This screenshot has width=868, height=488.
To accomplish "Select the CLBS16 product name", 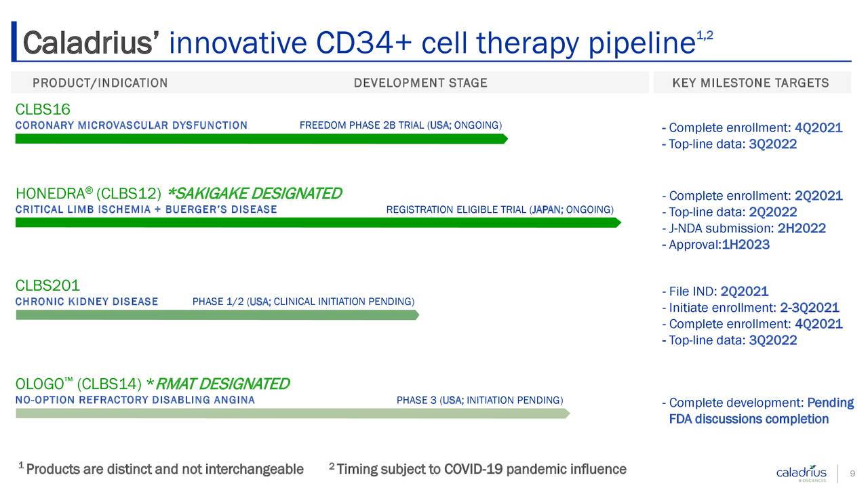I will (43, 109).
